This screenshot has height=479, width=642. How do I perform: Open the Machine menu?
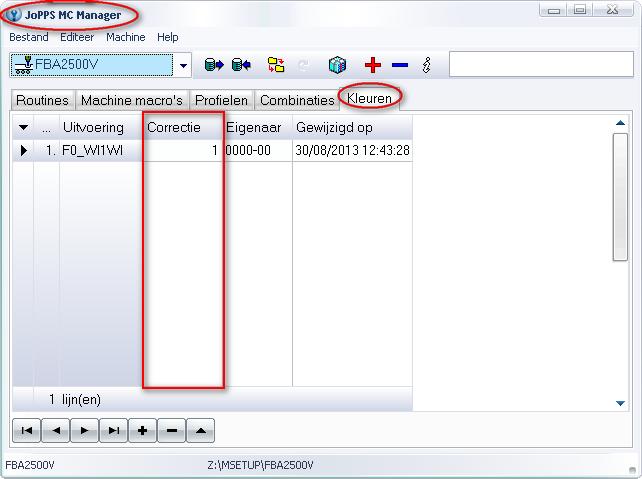coord(126,37)
